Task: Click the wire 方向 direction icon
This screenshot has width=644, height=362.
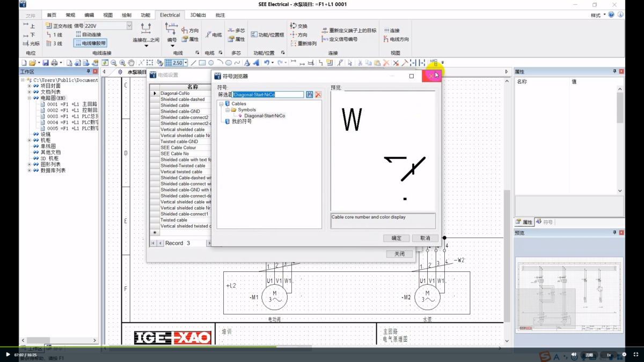Action: pyautogui.click(x=190, y=31)
